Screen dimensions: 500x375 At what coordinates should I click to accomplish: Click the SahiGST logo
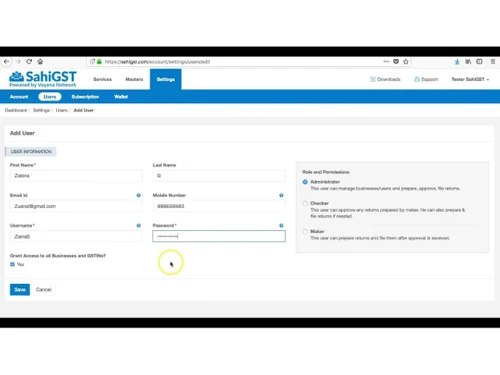43,79
